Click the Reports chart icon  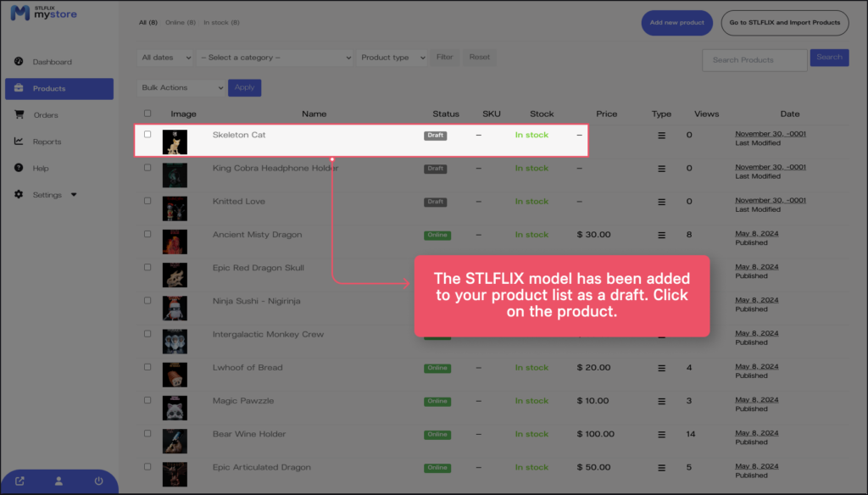pos(19,142)
